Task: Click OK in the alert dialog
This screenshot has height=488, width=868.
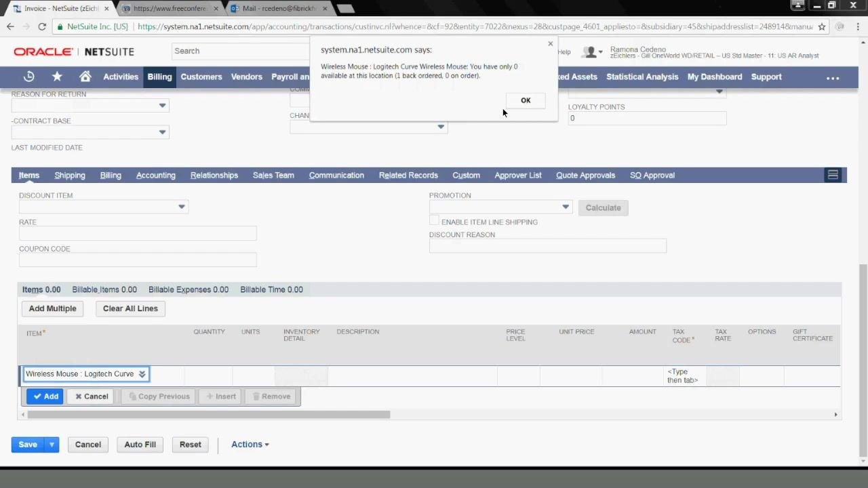Action: (x=526, y=100)
